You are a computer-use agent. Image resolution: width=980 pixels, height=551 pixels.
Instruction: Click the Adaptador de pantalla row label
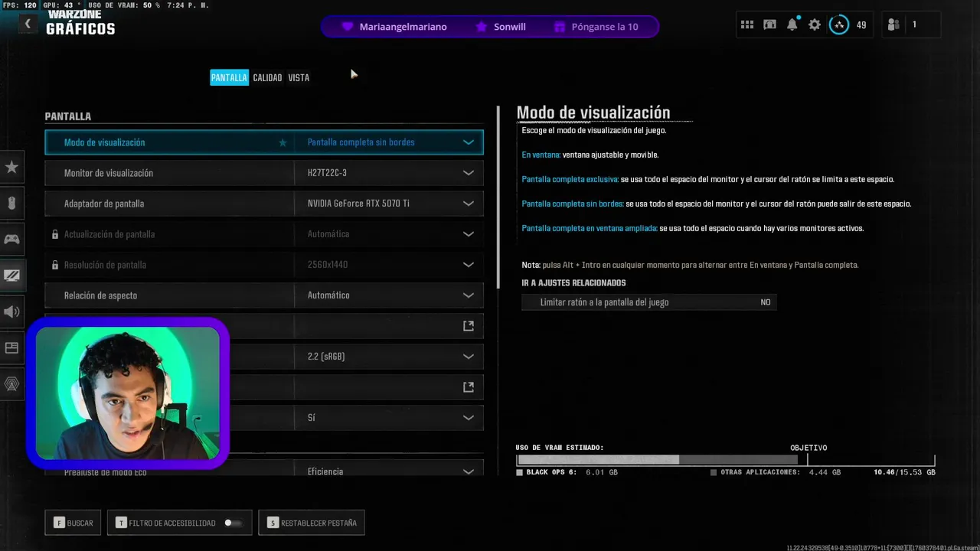[x=104, y=204]
